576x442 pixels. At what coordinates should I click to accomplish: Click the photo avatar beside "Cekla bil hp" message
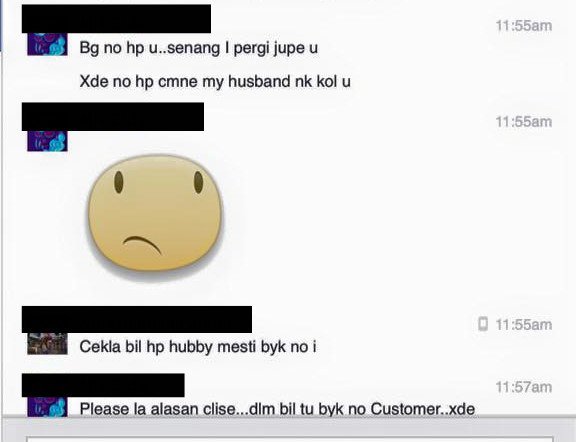[47, 344]
